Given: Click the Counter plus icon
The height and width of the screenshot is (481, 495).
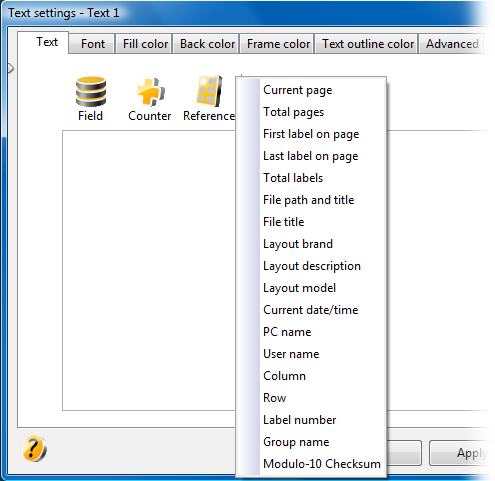Looking at the screenshot, I should [x=150, y=92].
